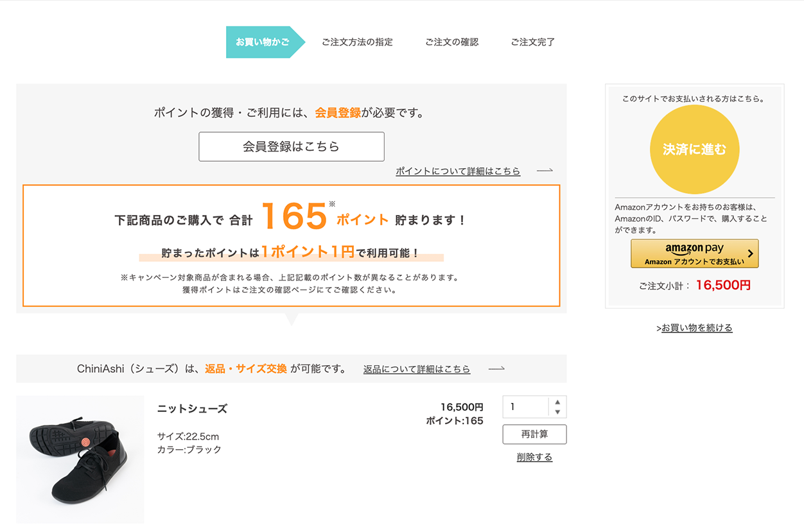This screenshot has width=804, height=532.
Task: Click the quantity input field
Action: click(525, 407)
